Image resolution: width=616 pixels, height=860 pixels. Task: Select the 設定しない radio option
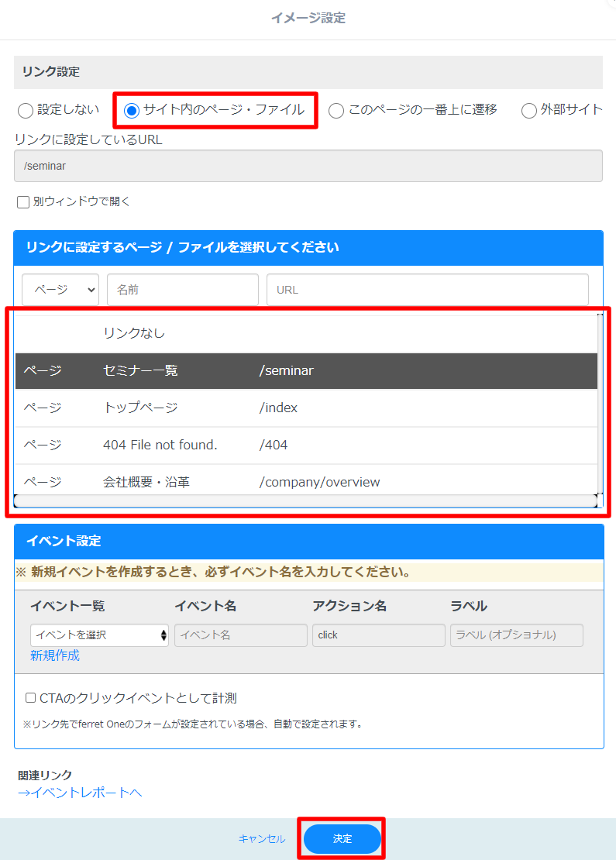point(26,110)
